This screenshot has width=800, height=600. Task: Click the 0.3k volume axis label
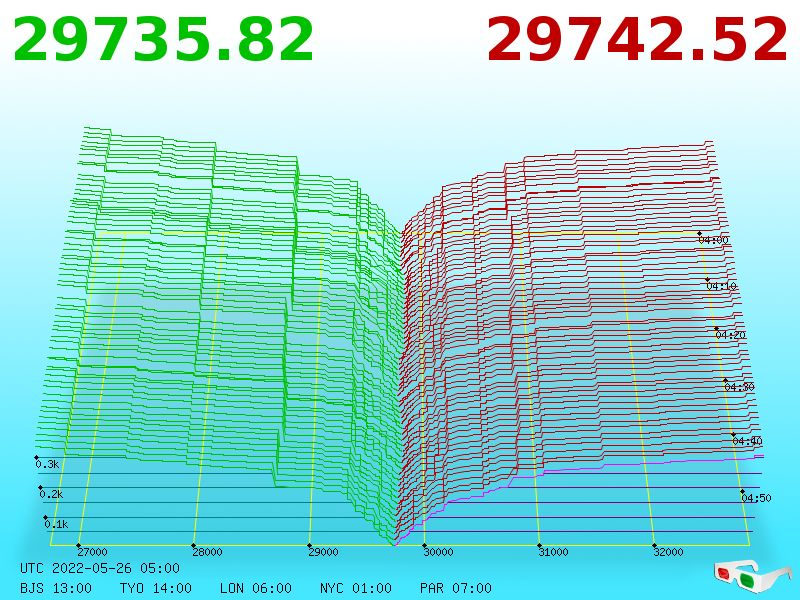tap(47, 464)
